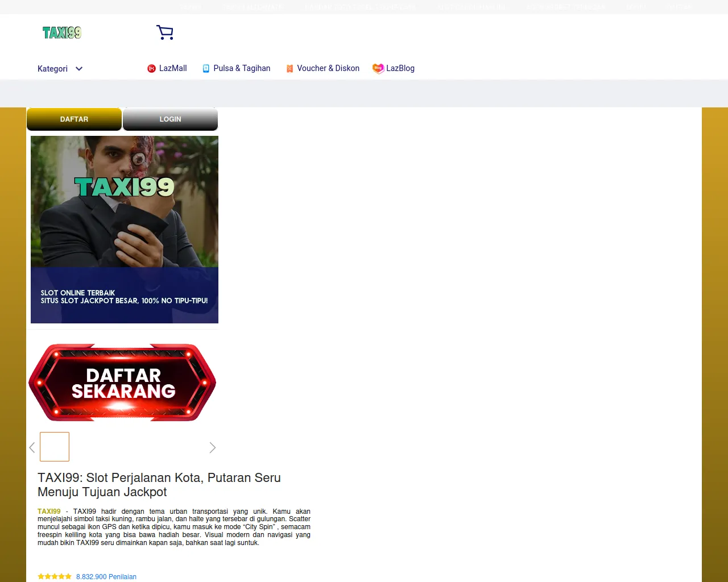The width and height of the screenshot is (728, 582).
Task: Click the yellow DAFTAR button
Action: [75, 119]
